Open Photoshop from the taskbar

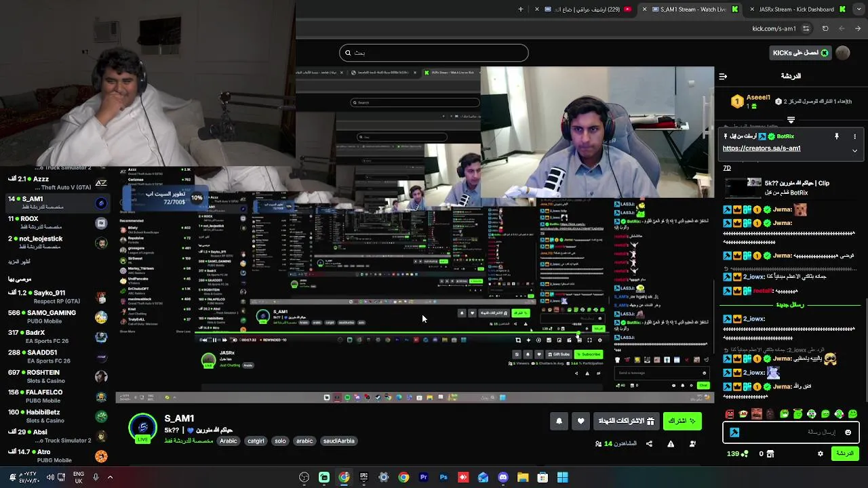(443, 478)
